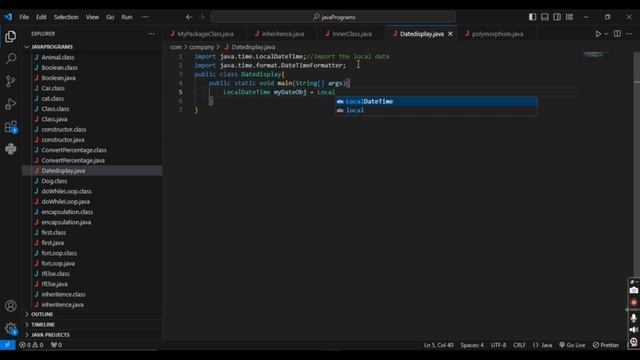Screen dimensions: 640x360
Task: Go forward using navigation arrow
Action: click(202, 17)
